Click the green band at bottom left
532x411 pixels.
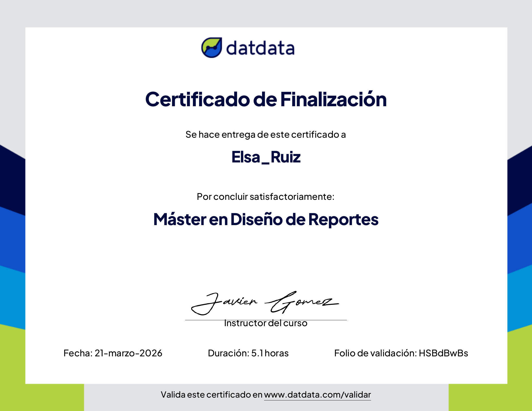41,397
